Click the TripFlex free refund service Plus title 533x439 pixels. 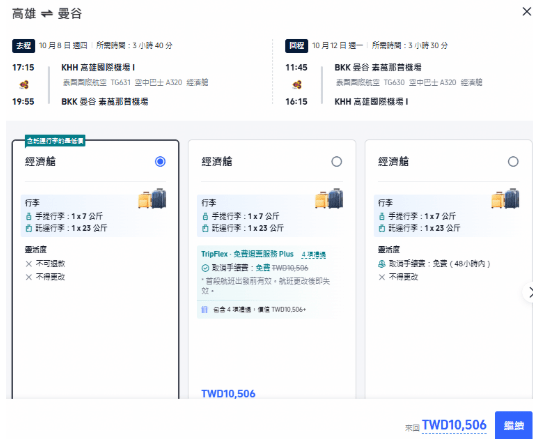[x=247, y=254]
